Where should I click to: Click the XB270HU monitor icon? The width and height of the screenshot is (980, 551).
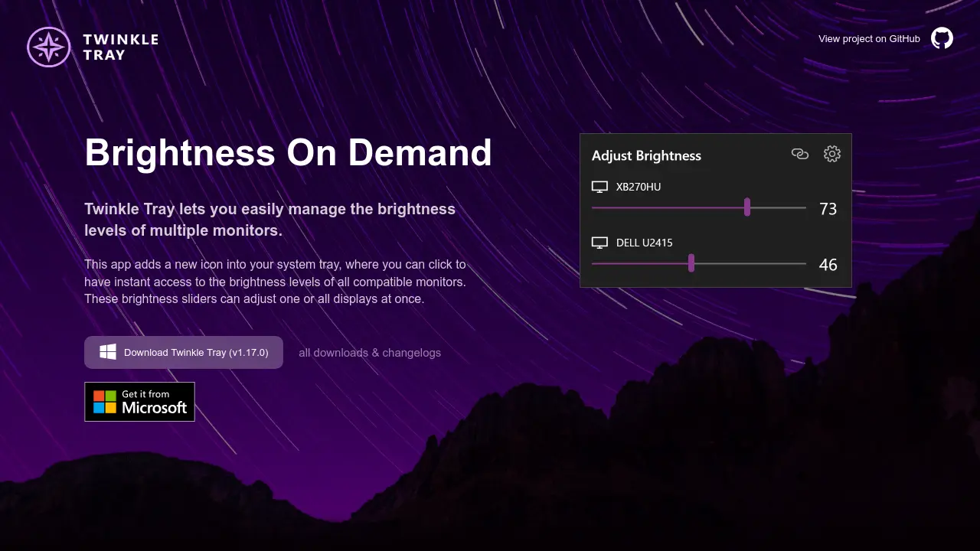[599, 187]
